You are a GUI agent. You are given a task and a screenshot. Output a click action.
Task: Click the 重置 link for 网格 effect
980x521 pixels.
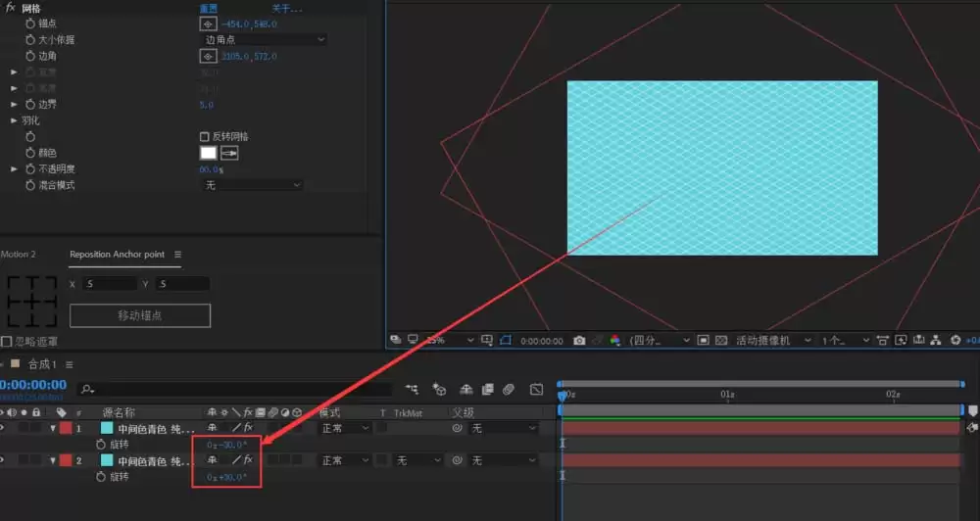coord(208,9)
